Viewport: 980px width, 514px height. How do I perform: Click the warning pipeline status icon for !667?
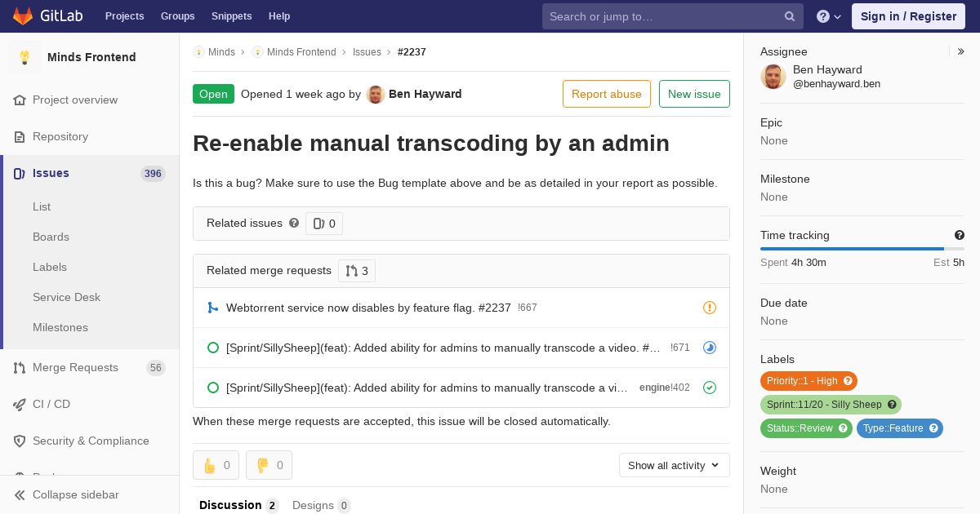(710, 308)
